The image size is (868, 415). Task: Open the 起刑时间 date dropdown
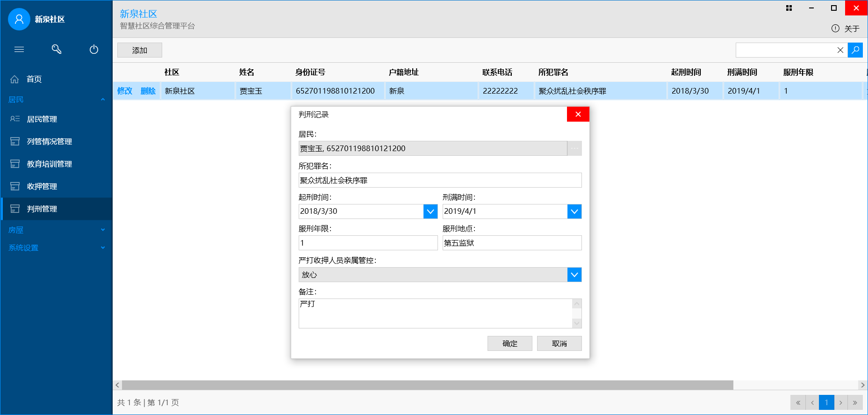pos(430,211)
